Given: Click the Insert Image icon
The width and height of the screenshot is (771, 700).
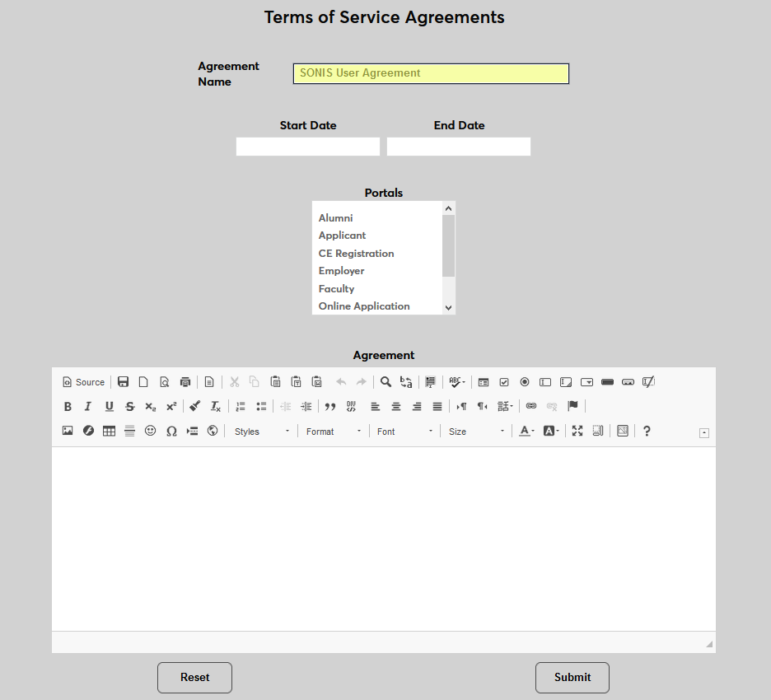Looking at the screenshot, I should coord(68,431).
